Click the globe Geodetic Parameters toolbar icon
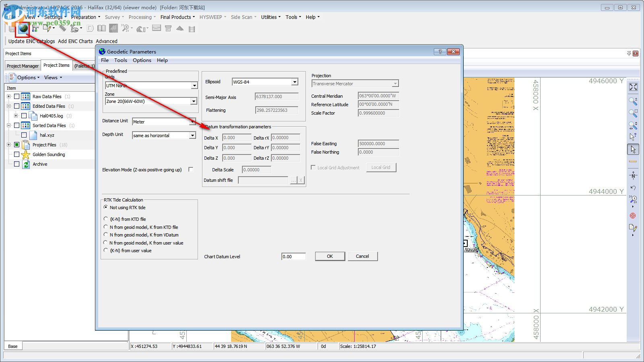Screen dimensions: 644x362 pos(23,28)
